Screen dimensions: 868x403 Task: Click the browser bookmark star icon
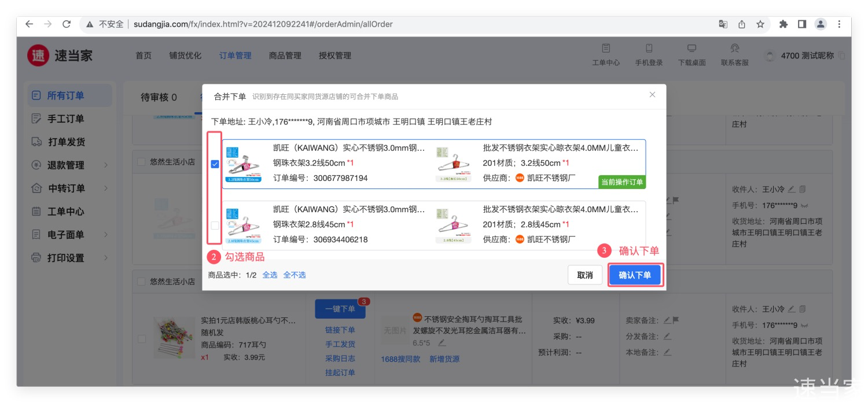tap(760, 24)
